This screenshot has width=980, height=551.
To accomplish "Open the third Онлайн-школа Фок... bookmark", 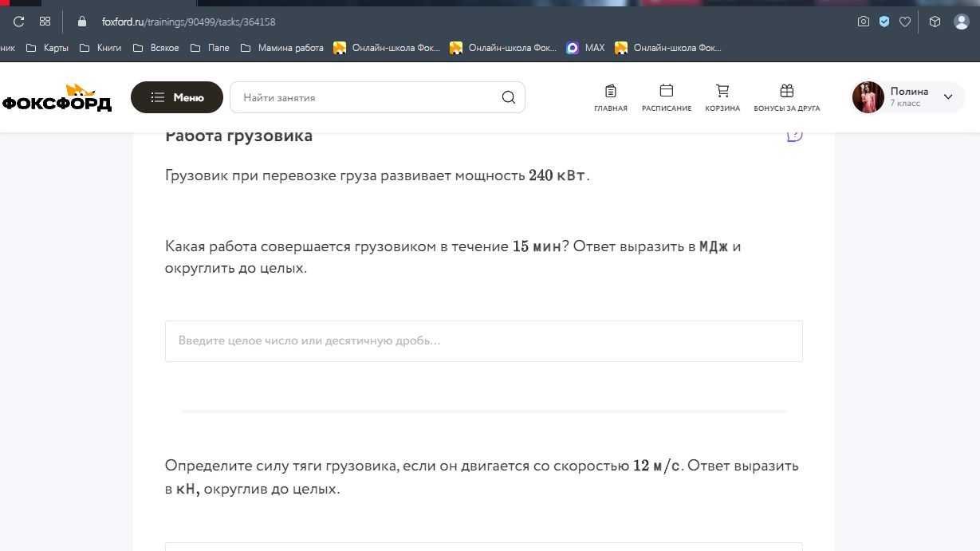I will click(668, 48).
